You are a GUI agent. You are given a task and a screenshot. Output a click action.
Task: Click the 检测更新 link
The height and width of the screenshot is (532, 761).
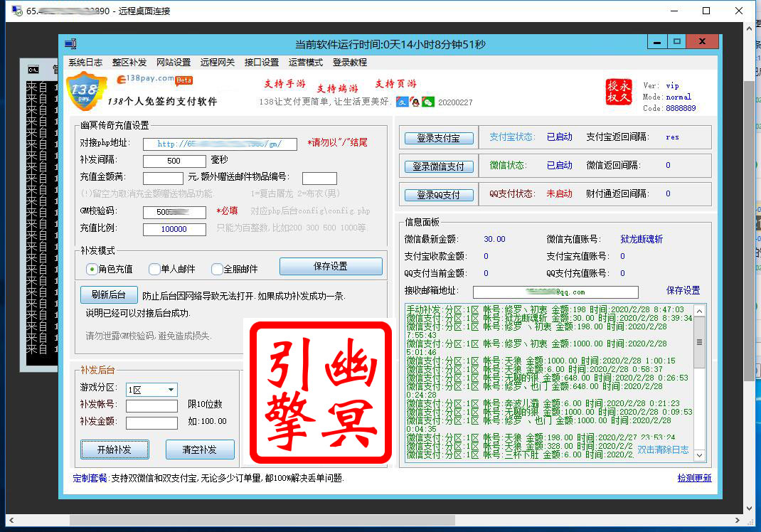click(x=694, y=478)
